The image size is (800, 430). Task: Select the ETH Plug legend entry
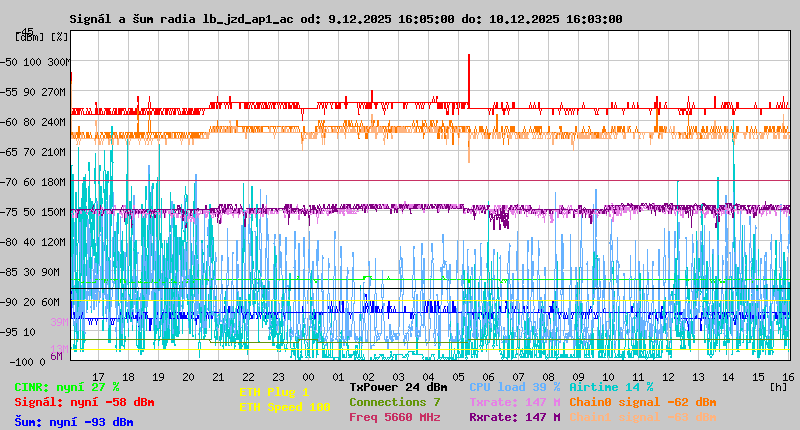point(274,392)
